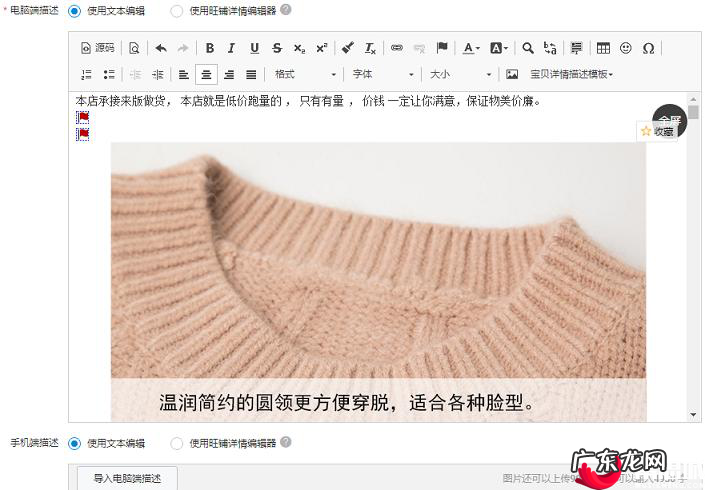Insert a bulleted list
The image size is (705, 490).
tap(109, 74)
